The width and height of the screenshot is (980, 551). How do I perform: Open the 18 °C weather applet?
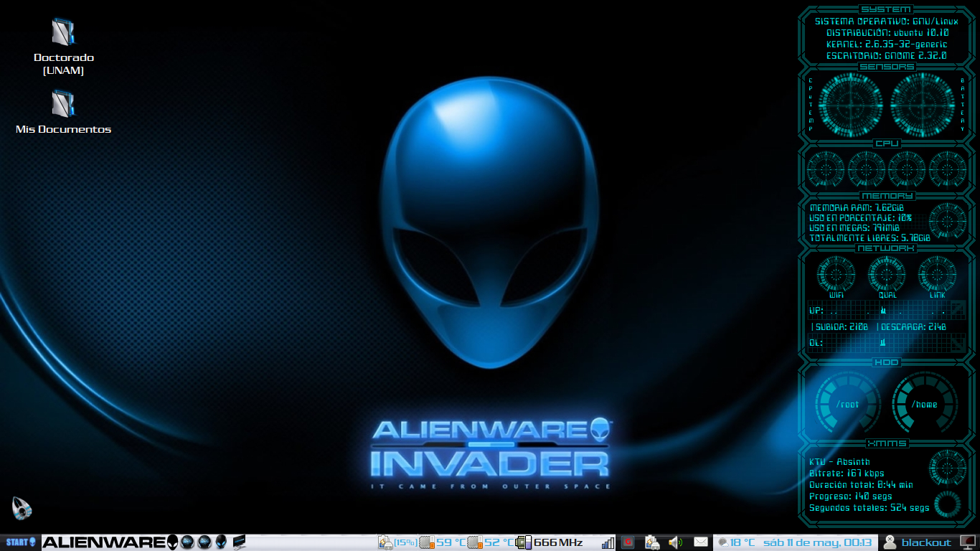click(x=737, y=542)
